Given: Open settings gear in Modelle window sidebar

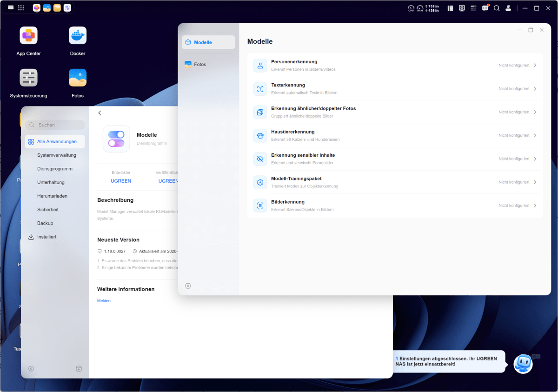Looking at the screenshot, I should tap(188, 286).
